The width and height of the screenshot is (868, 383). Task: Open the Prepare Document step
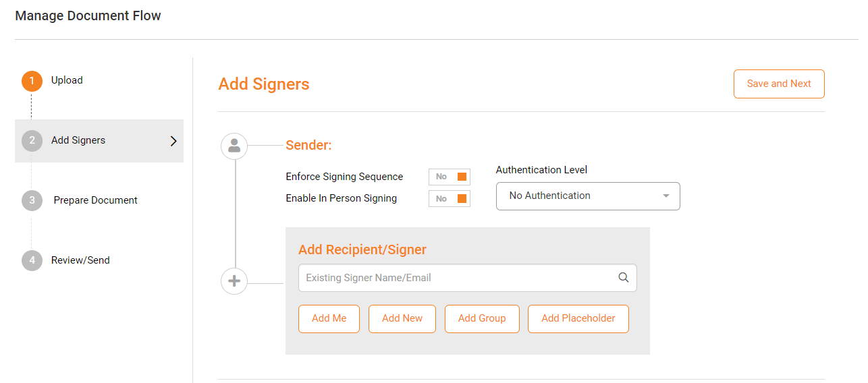95,200
